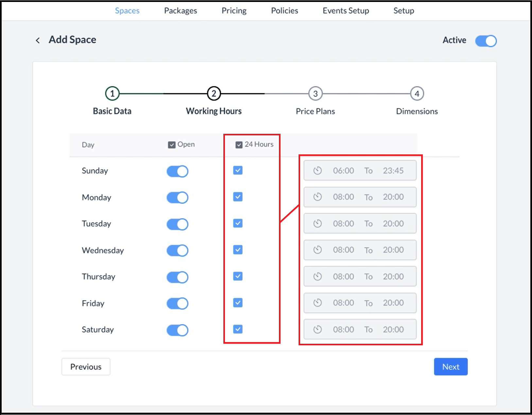Click the clock icon in Monday's time field
The height and width of the screenshot is (415, 532).
tap(317, 197)
